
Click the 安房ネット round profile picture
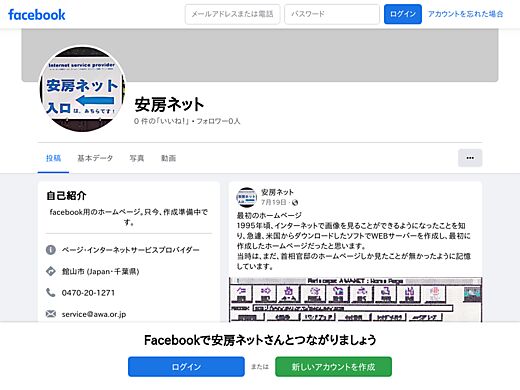click(82, 89)
